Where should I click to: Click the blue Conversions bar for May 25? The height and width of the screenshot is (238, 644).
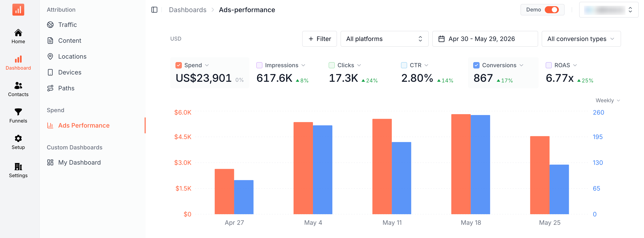559,189
